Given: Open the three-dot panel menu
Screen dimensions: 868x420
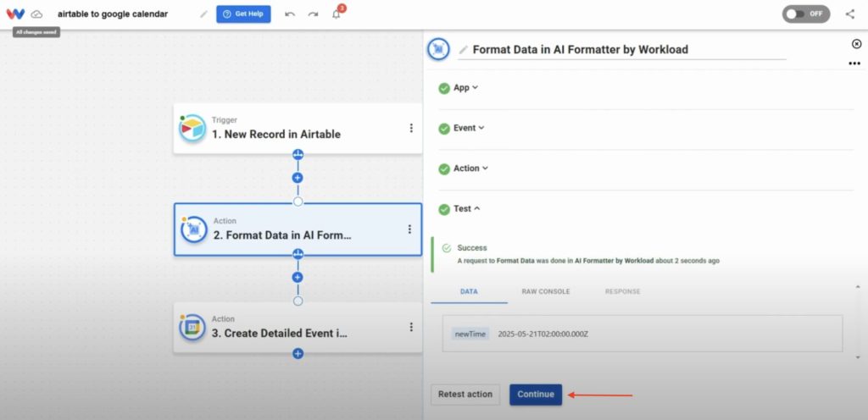Looking at the screenshot, I should 854,64.
